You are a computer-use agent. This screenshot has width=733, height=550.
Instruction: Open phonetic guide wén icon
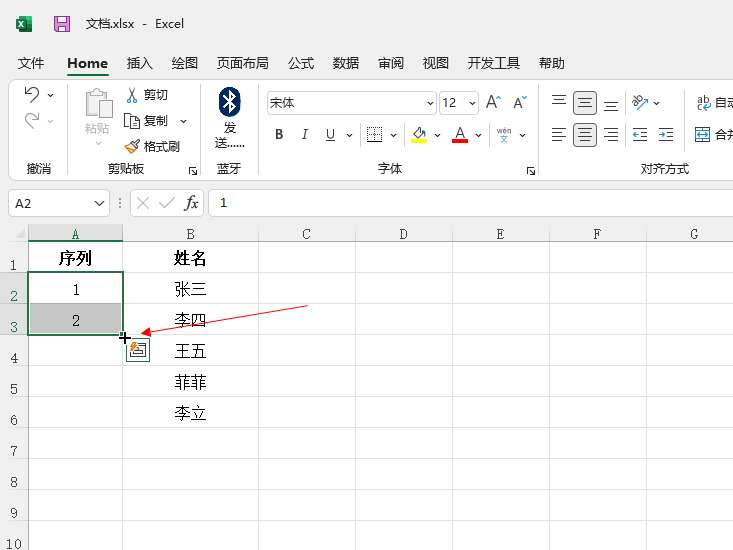click(503, 135)
